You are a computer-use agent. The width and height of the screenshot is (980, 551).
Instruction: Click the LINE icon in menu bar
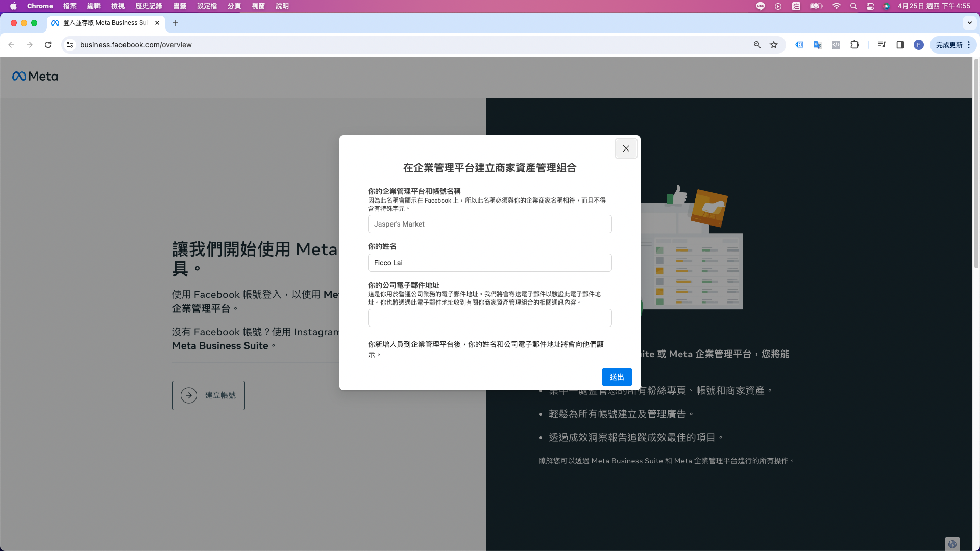click(761, 6)
